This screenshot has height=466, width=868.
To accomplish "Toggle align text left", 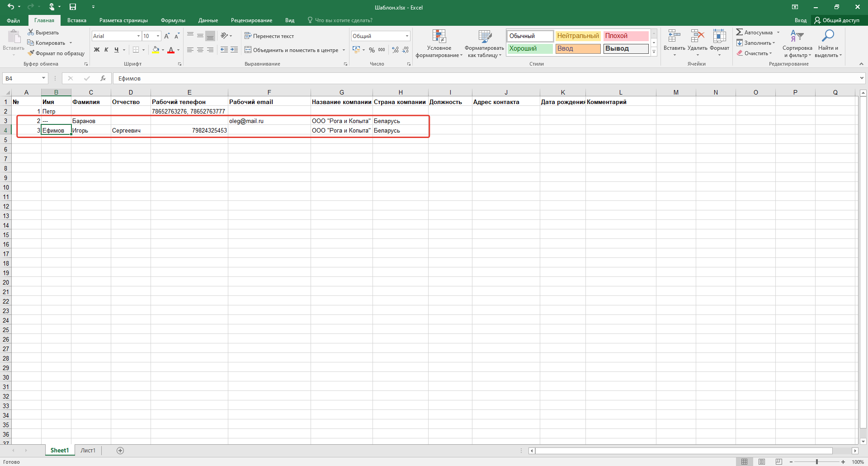I will click(x=190, y=50).
